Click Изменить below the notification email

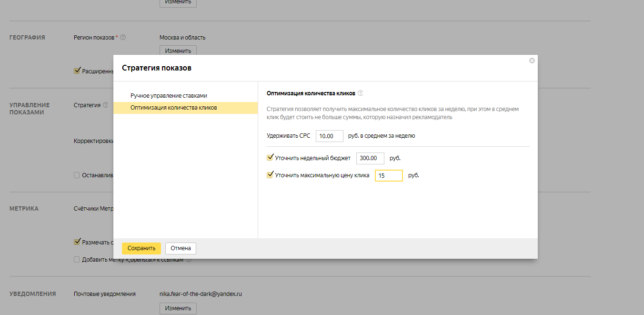click(x=178, y=308)
